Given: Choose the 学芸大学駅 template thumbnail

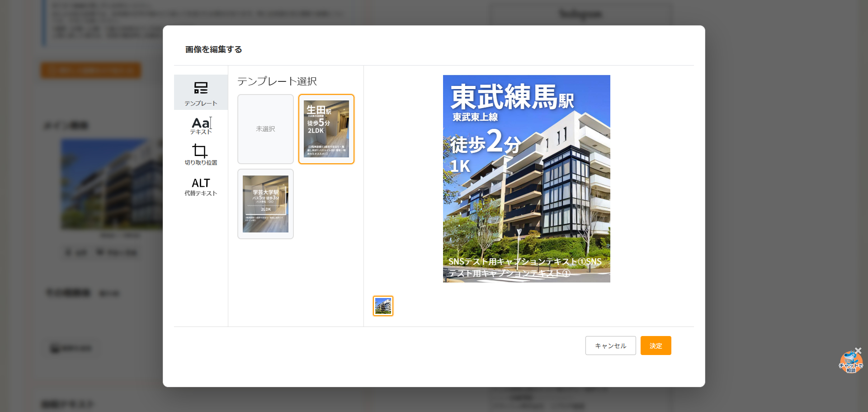Looking at the screenshot, I should 265,204.
